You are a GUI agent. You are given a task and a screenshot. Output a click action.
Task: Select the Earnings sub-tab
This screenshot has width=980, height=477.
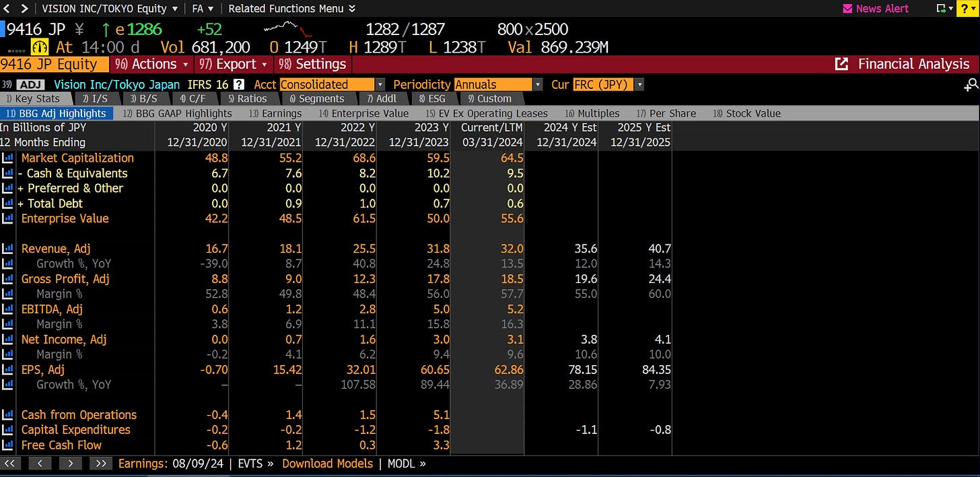tap(275, 113)
